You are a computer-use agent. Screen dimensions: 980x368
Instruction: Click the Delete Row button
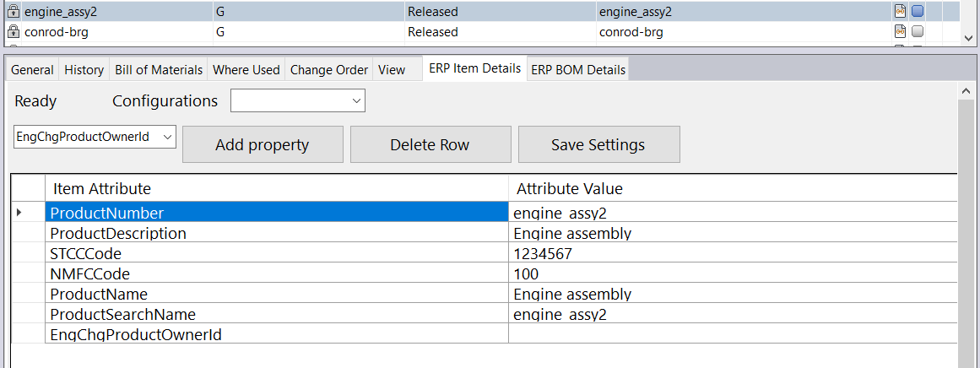coord(430,144)
